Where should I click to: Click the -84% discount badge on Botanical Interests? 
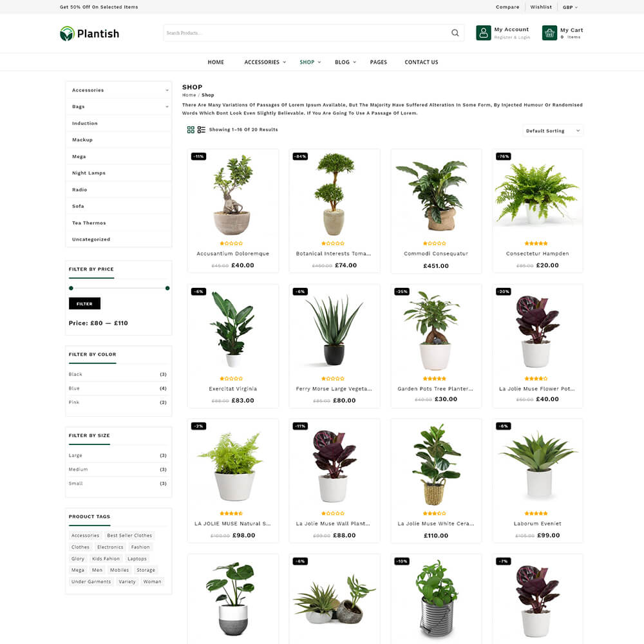click(300, 156)
